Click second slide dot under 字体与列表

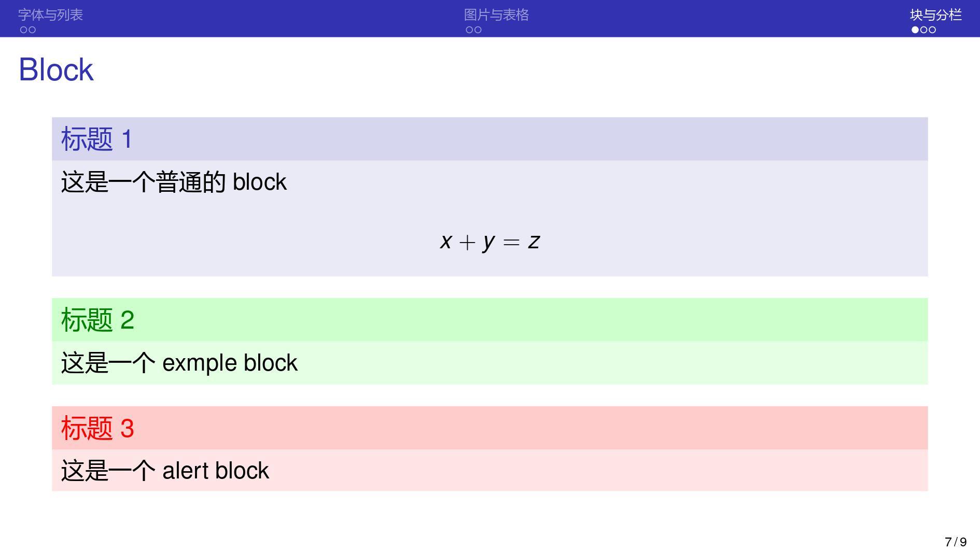click(x=32, y=30)
